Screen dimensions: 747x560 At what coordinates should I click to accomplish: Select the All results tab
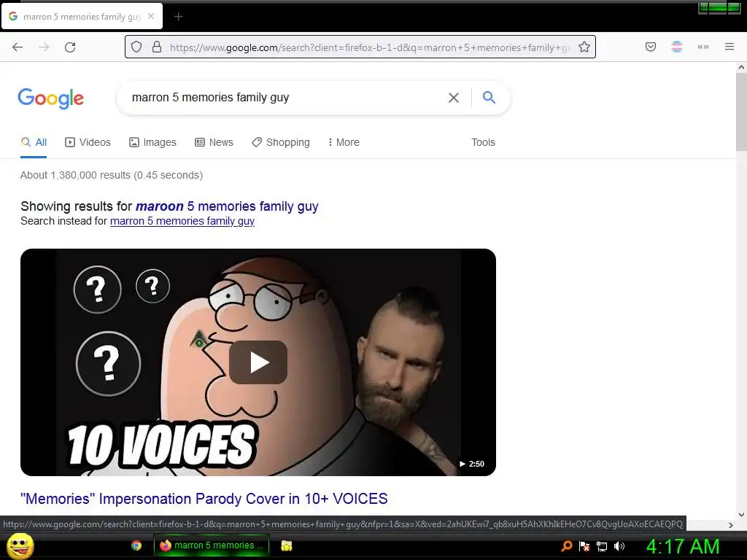tap(34, 142)
